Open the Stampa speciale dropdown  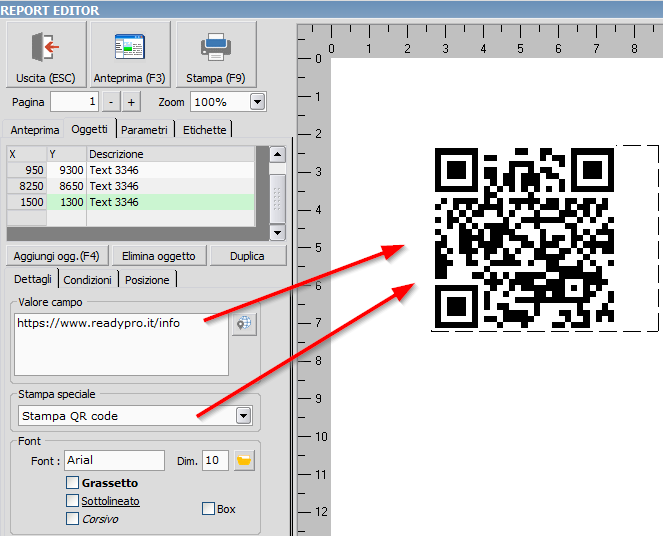coord(244,416)
